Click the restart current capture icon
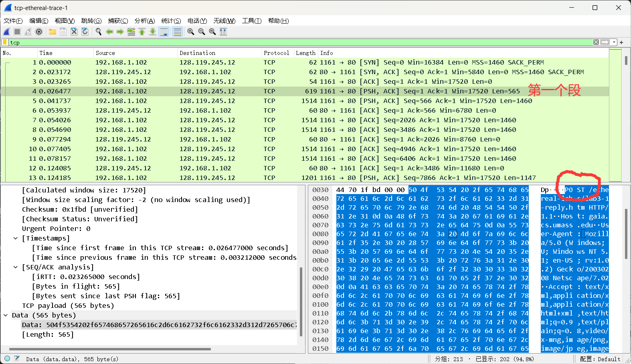 pos(28,32)
